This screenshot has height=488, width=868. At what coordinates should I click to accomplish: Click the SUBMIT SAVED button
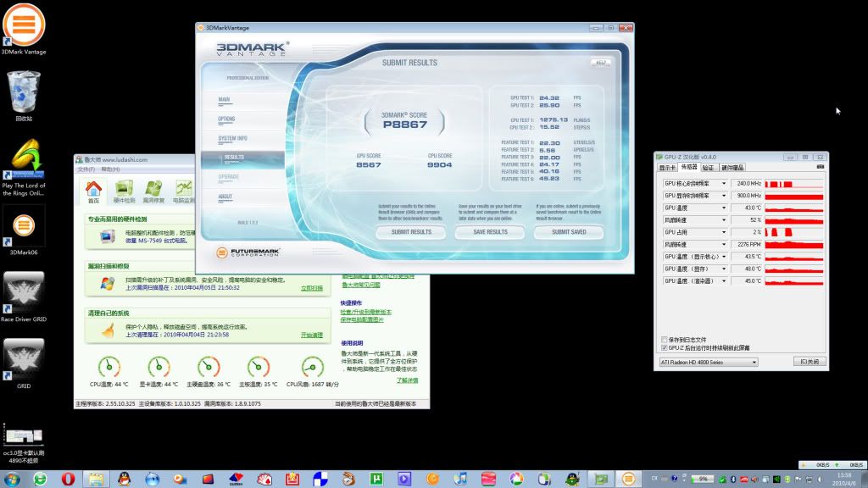coord(568,231)
